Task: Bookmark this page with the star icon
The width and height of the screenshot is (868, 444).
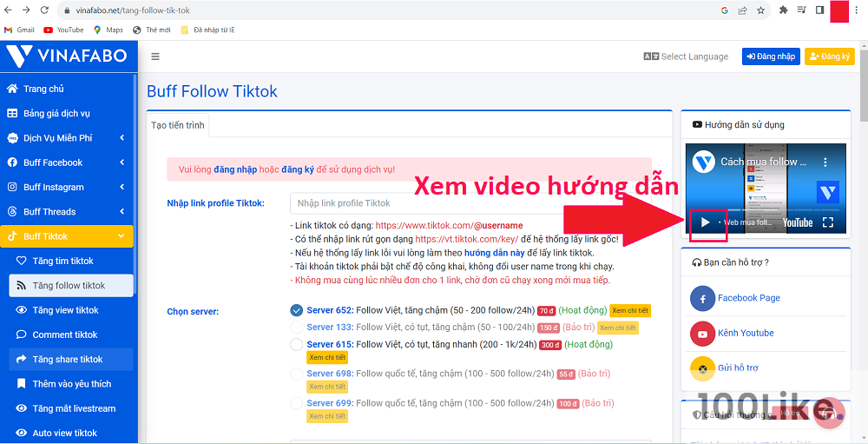Action: 760,10
